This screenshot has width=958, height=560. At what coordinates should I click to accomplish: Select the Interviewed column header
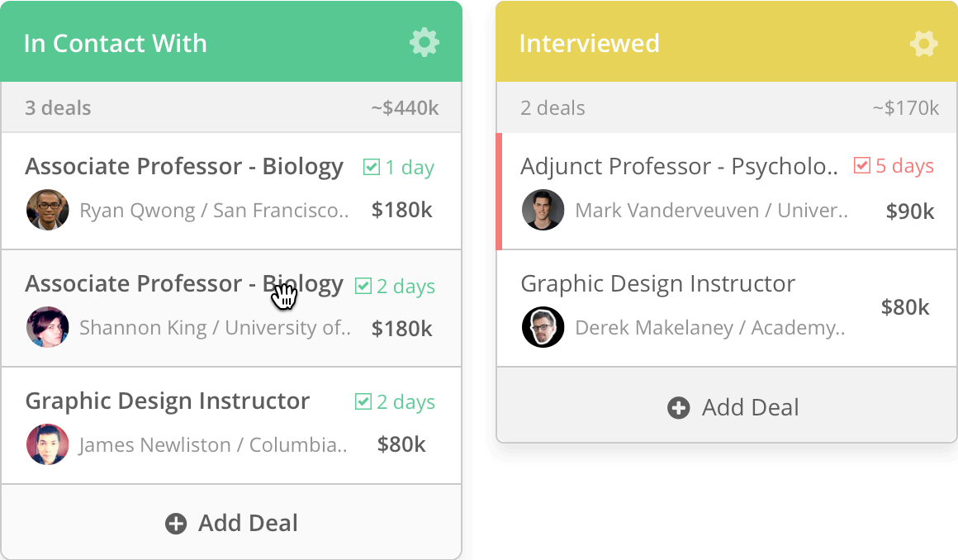click(727, 41)
